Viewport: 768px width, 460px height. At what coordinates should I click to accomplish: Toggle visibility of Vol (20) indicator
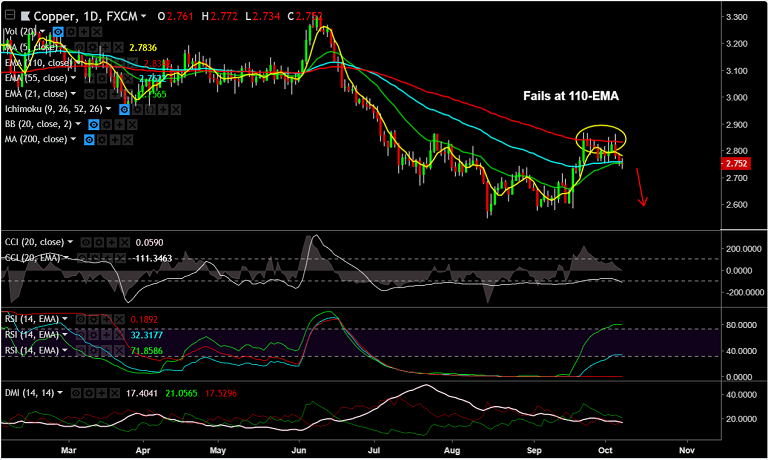pyautogui.click(x=58, y=32)
